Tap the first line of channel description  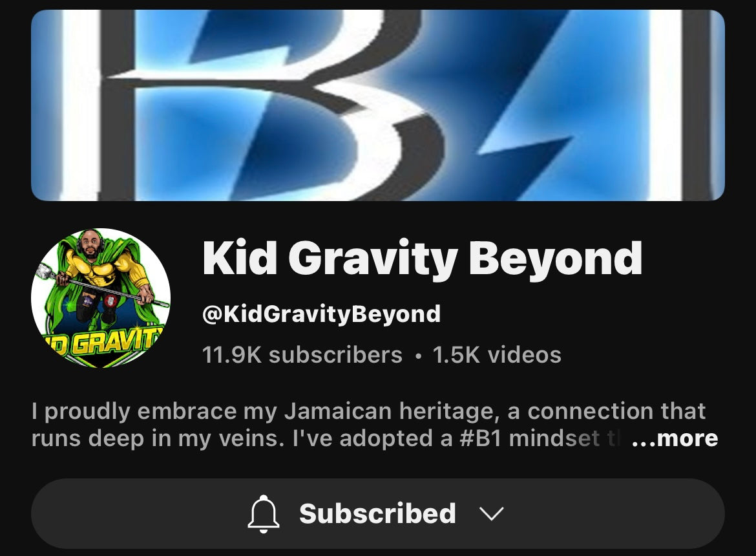coord(369,411)
